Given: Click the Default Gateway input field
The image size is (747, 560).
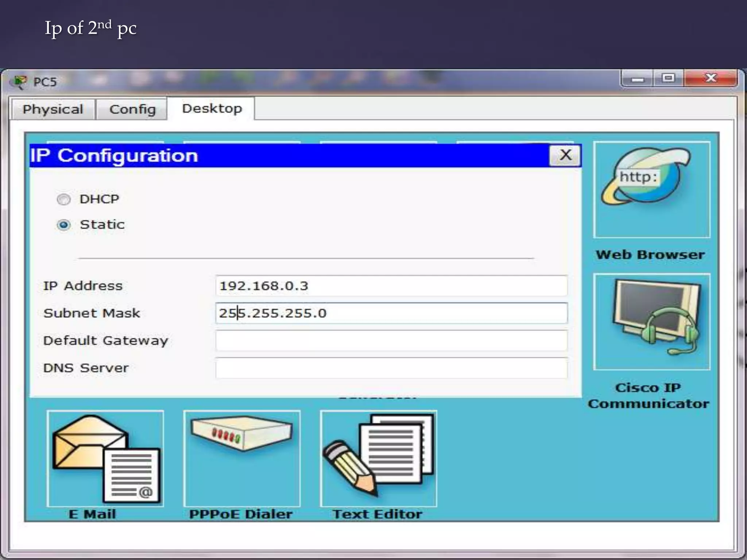Looking at the screenshot, I should point(391,341).
